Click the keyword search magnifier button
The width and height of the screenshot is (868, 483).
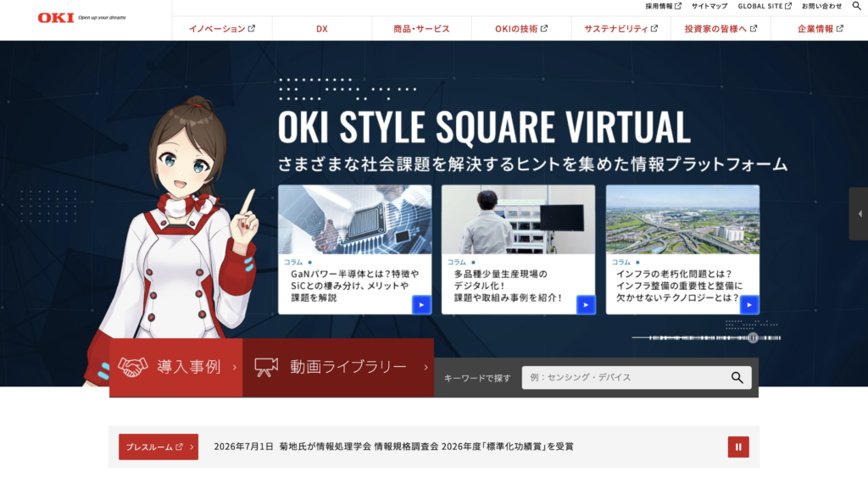pos(737,377)
